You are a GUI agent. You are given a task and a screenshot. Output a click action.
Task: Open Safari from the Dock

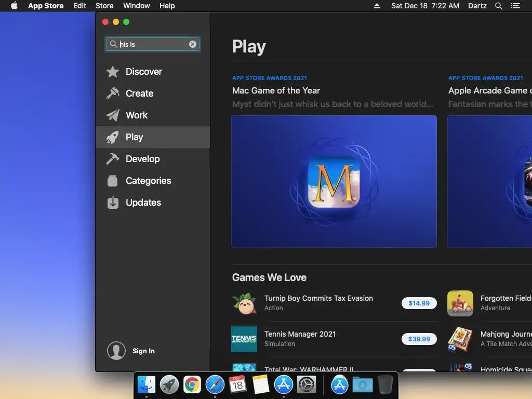(x=215, y=385)
